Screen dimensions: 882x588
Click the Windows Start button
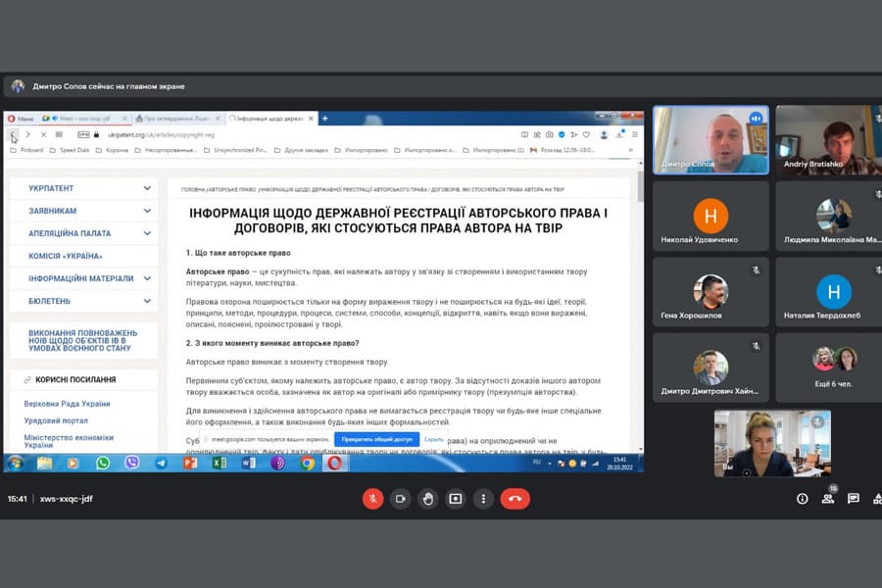15,464
